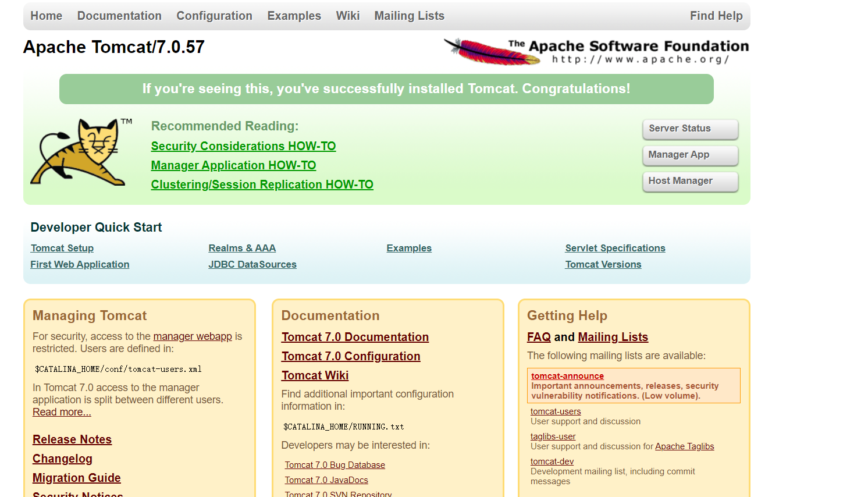This screenshot has width=868, height=497.
Task: Click the Developer Quick Start heading
Action: (96, 228)
